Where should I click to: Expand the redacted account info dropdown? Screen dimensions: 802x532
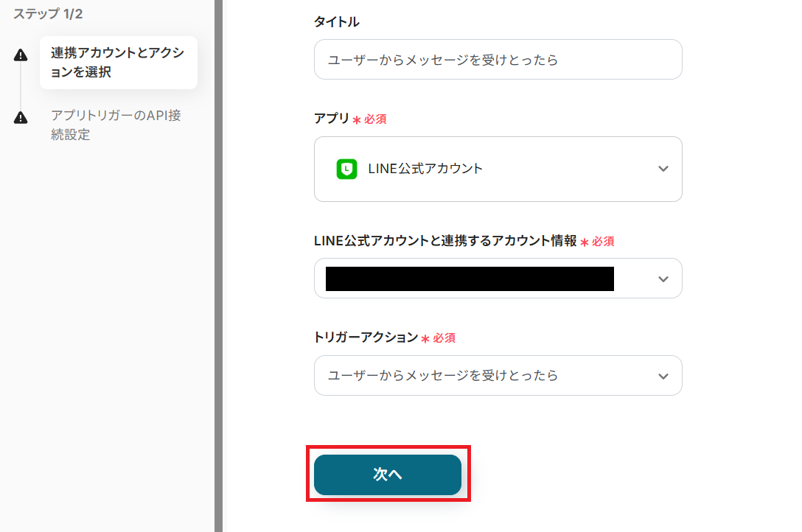point(498,279)
